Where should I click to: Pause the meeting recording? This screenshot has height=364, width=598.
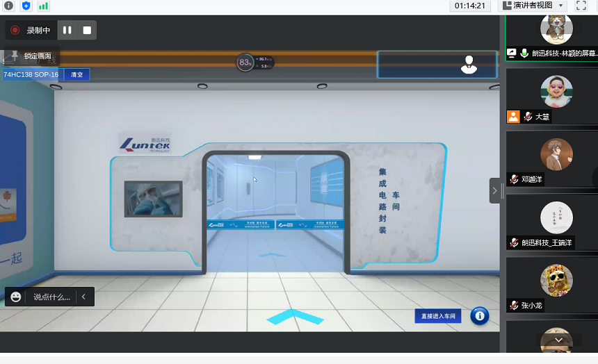67,30
